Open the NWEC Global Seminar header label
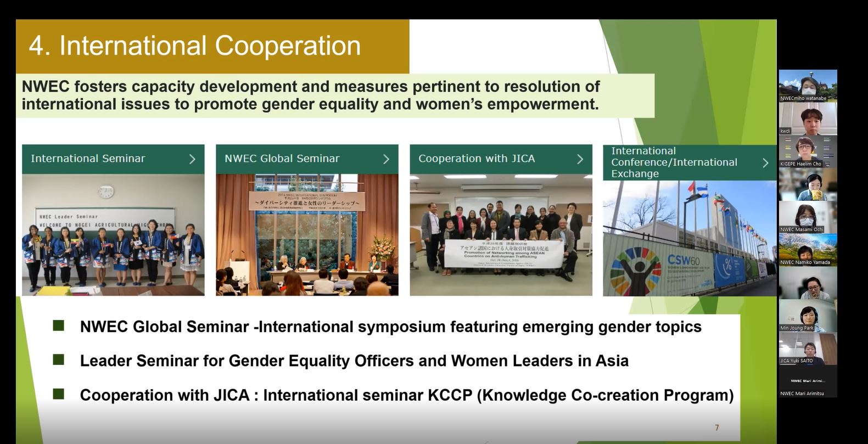Screen dimensions: 868x444 coord(282,159)
